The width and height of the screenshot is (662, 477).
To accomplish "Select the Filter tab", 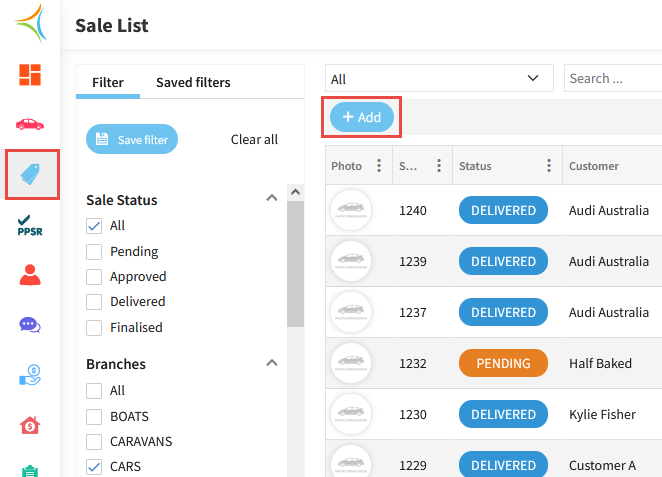I will click(x=108, y=82).
